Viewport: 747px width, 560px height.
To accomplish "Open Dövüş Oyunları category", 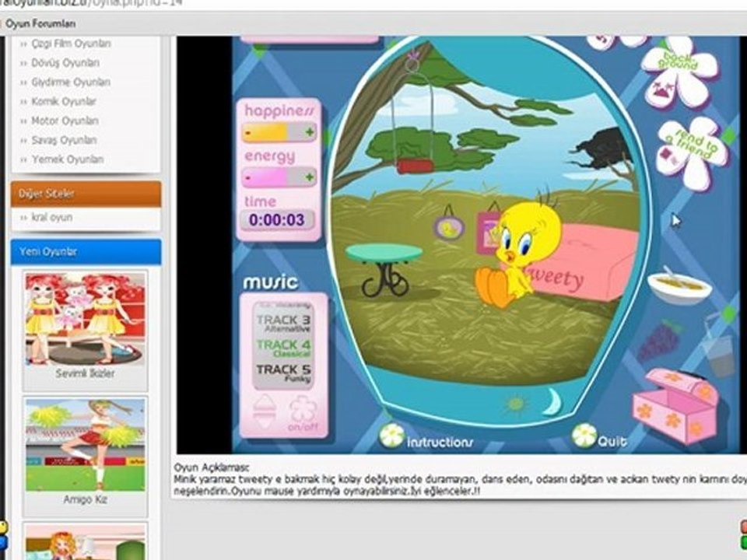I will [x=65, y=63].
